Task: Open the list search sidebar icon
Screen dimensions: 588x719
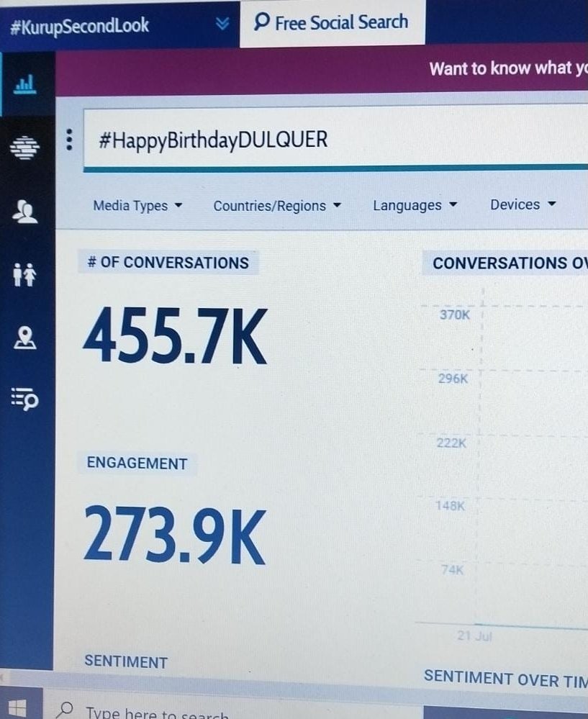Action: pyautogui.click(x=24, y=399)
